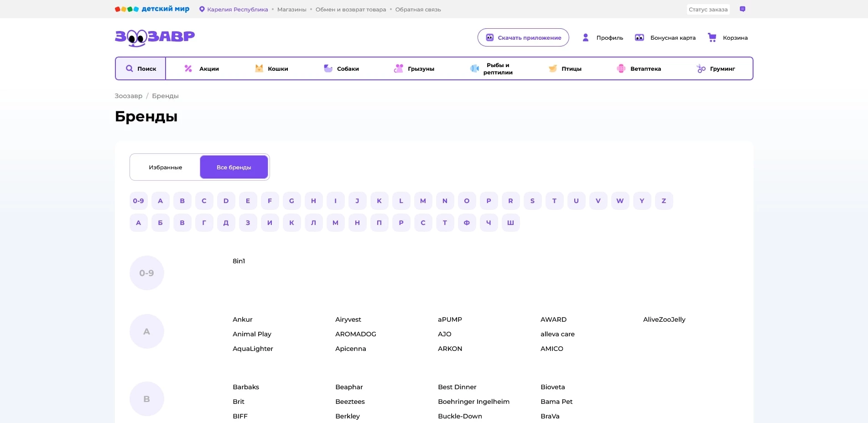Click the cat icon for Кошки
This screenshot has width=868, height=423.
coord(259,68)
